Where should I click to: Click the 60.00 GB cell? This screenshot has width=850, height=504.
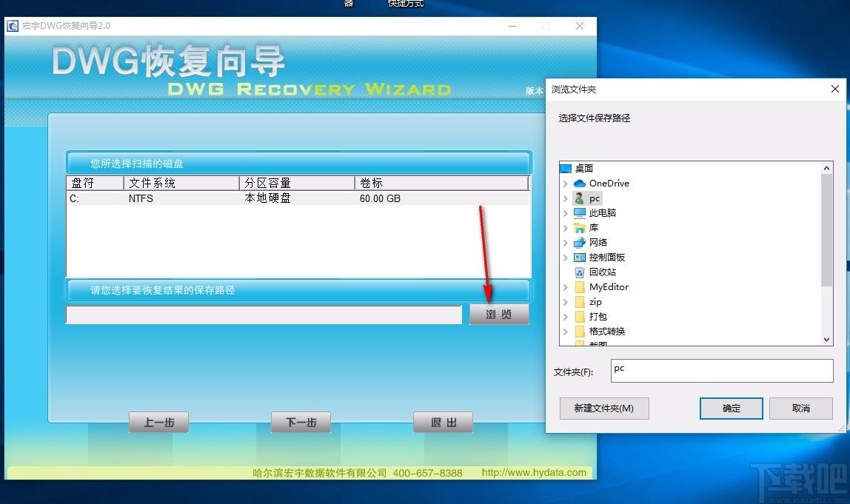coord(380,198)
